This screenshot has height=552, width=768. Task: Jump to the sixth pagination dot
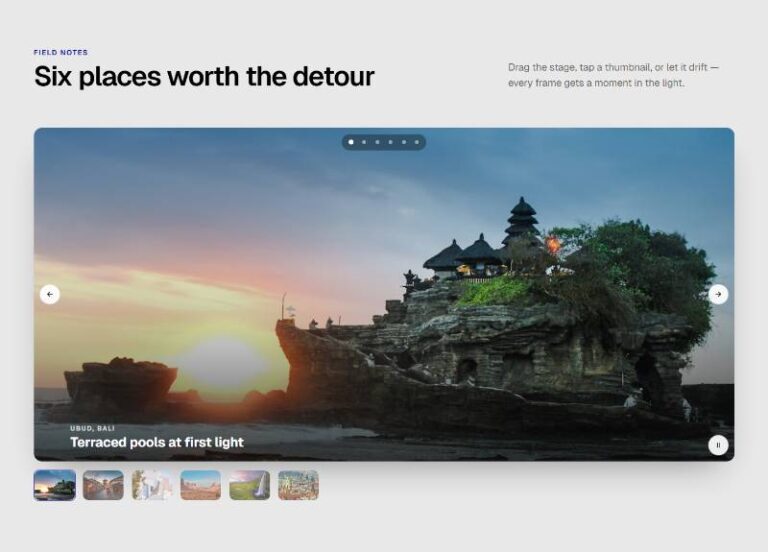click(417, 142)
